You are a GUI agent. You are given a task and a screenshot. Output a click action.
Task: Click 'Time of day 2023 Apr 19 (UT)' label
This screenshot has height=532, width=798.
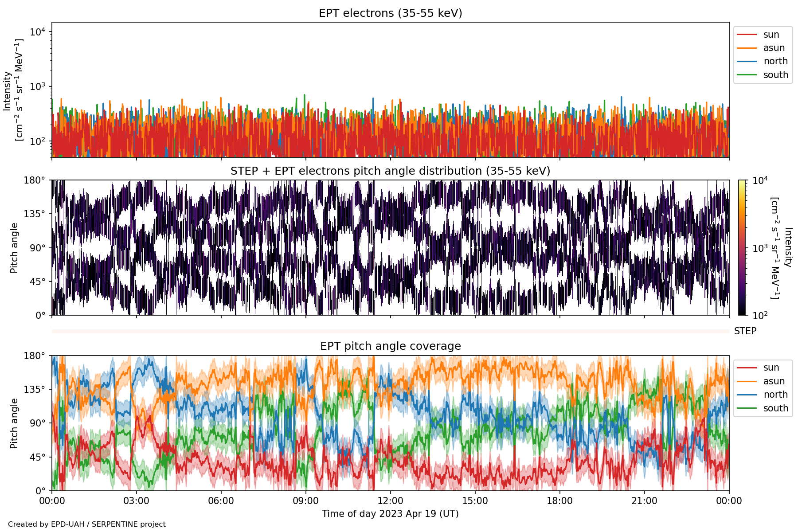click(391, 514)
